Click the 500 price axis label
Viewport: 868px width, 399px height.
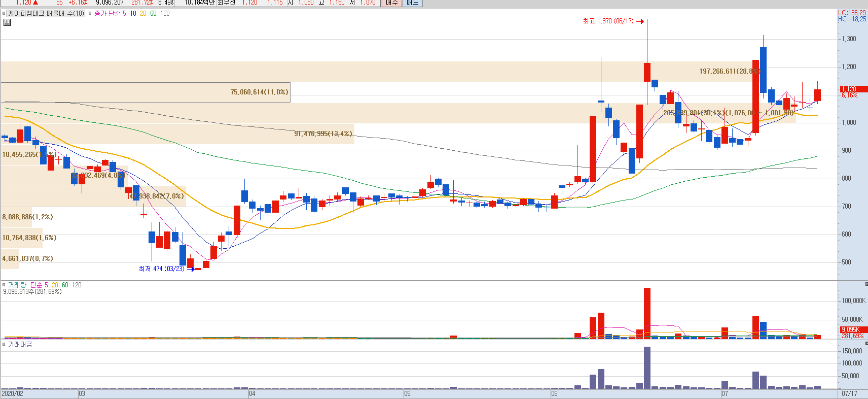846,262
